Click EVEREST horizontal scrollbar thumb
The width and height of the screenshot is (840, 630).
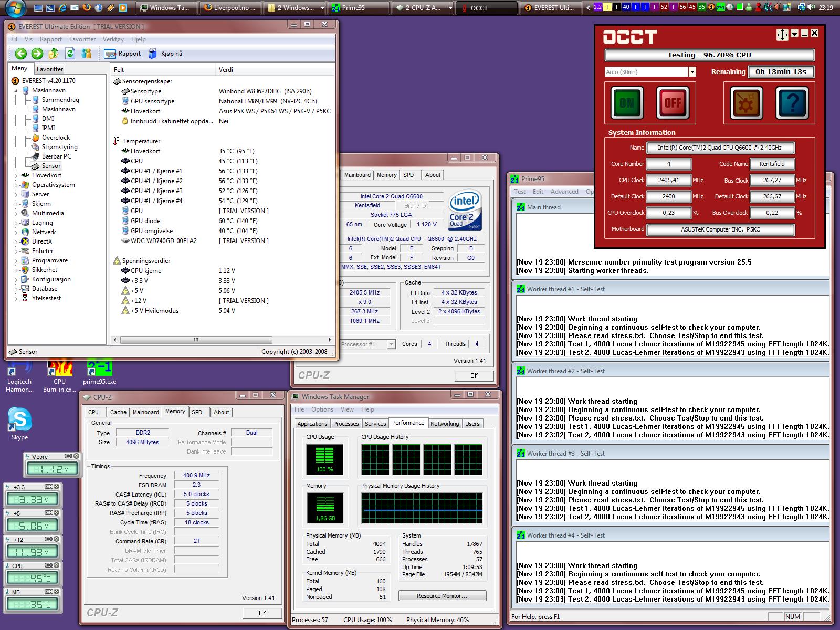point(196,340)
